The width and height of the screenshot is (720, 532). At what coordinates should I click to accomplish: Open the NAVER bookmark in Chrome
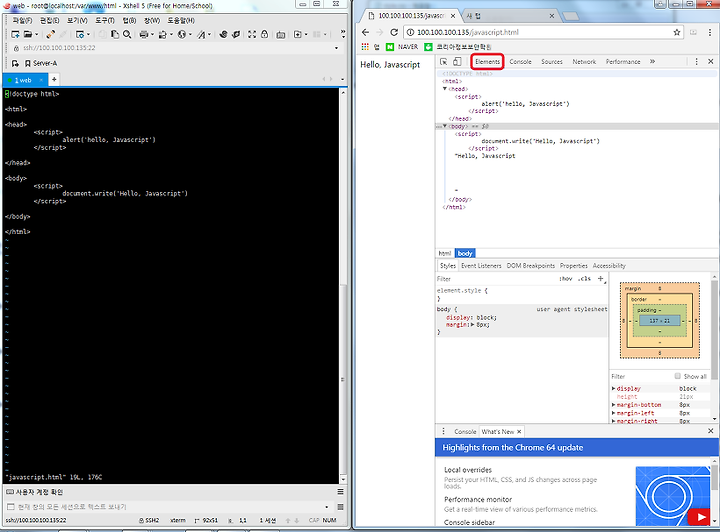click(403, 47)
